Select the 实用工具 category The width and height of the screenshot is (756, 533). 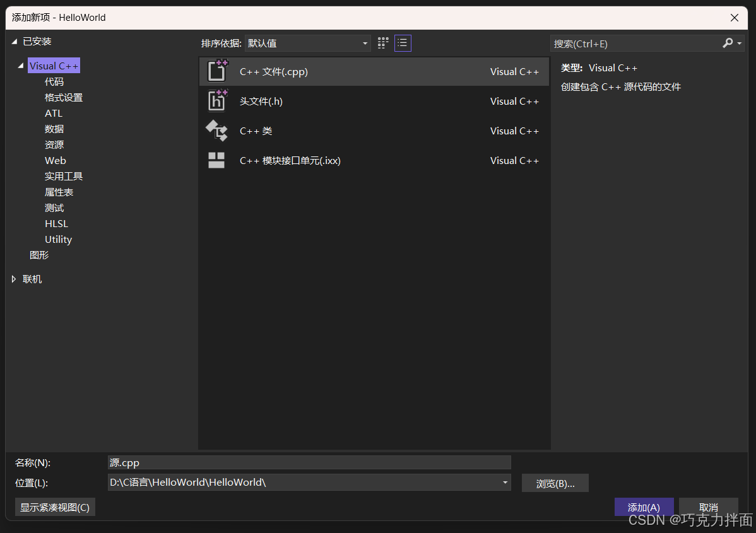tap(64, 177)
